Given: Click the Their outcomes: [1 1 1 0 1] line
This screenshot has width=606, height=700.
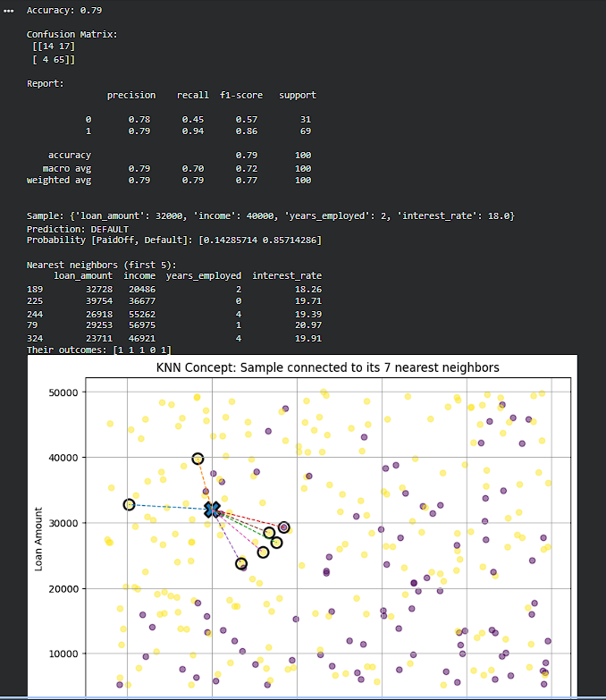Looking at the screenshot, I should [x=99, y=350].
